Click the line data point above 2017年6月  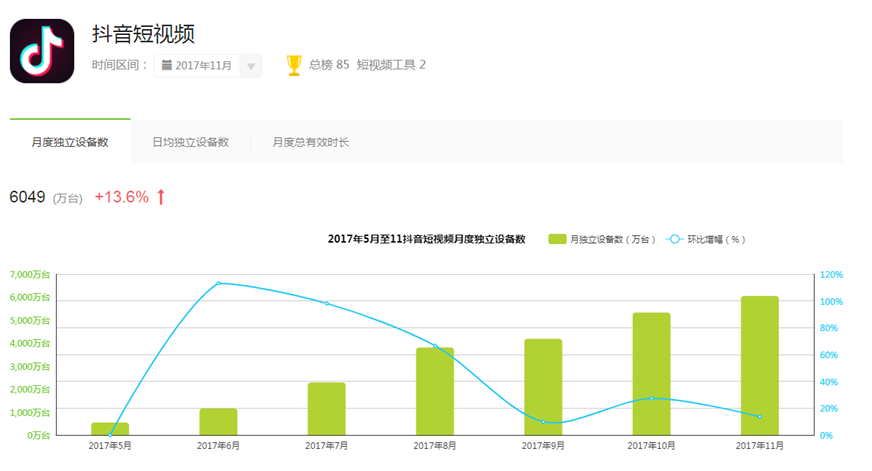[219, 283]
